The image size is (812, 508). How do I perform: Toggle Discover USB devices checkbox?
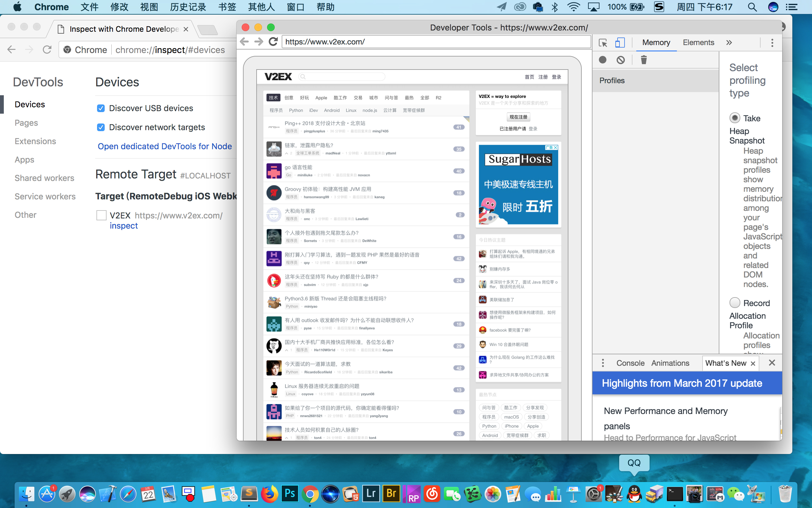tap(101, 108)
